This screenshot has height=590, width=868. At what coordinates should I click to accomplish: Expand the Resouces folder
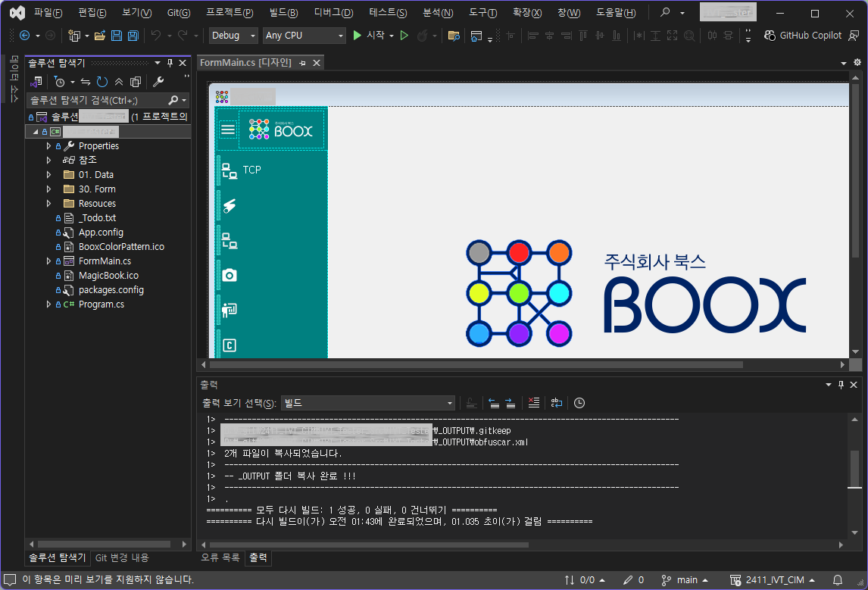click(48, 203)
